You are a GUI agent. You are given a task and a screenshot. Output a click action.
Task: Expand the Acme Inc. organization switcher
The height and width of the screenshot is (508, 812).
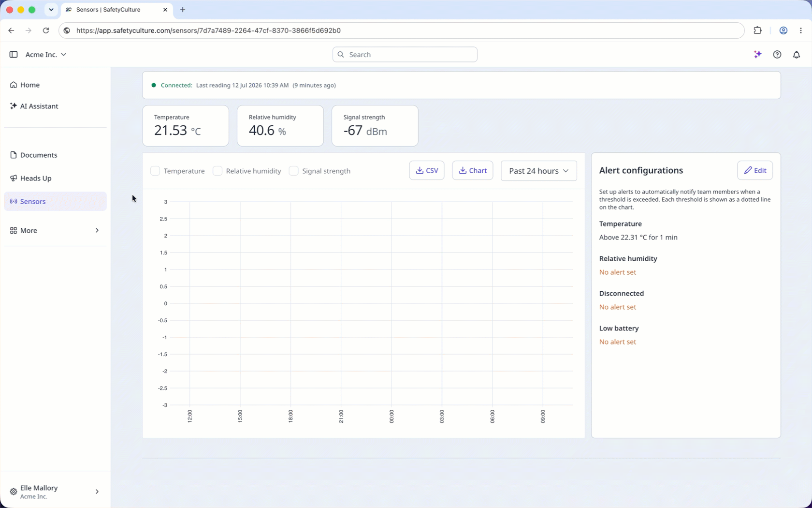pyautogui.click(x=46, y=55)
